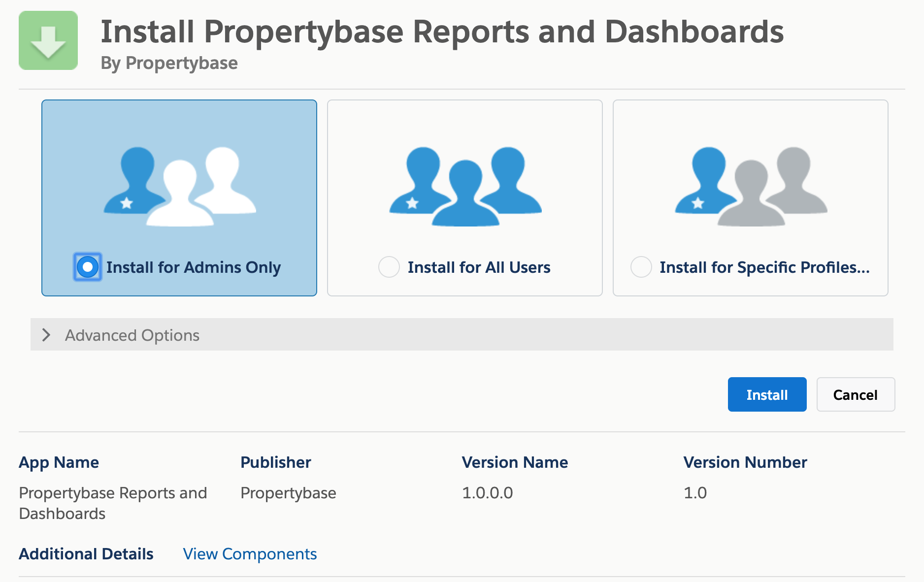Click the Publisher heading
This screenshot has height=582, width=924.
(276, 462)
